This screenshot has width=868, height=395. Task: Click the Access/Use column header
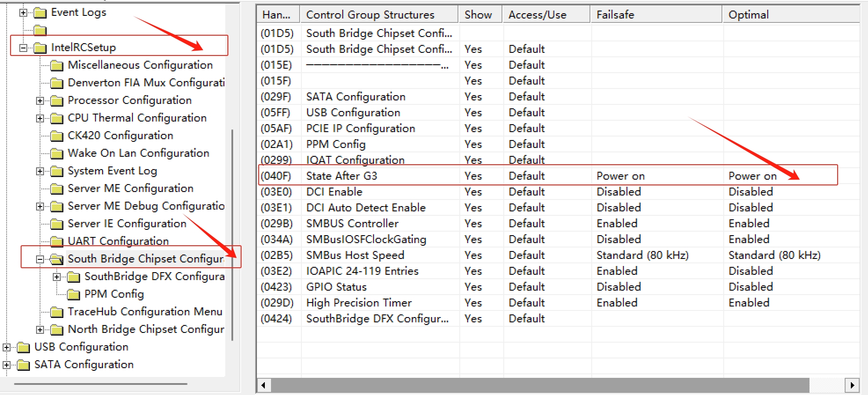click(x=546, y=15)
